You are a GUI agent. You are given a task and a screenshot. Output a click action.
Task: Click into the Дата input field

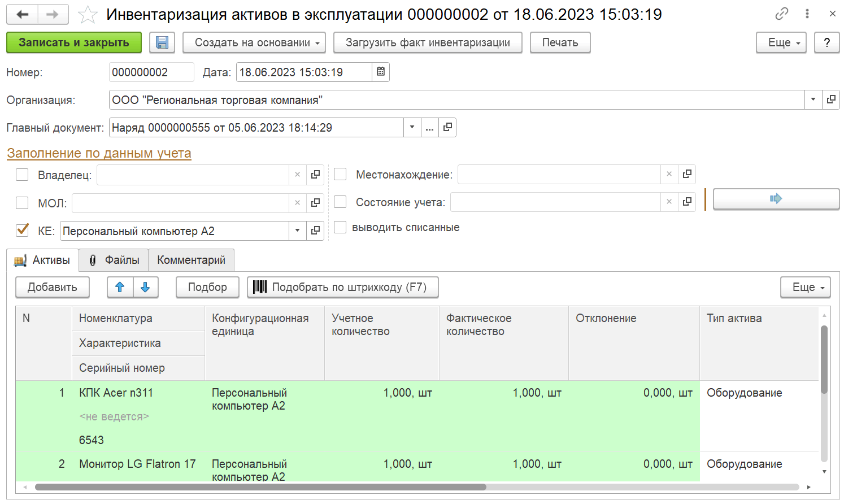click(304, 72)
